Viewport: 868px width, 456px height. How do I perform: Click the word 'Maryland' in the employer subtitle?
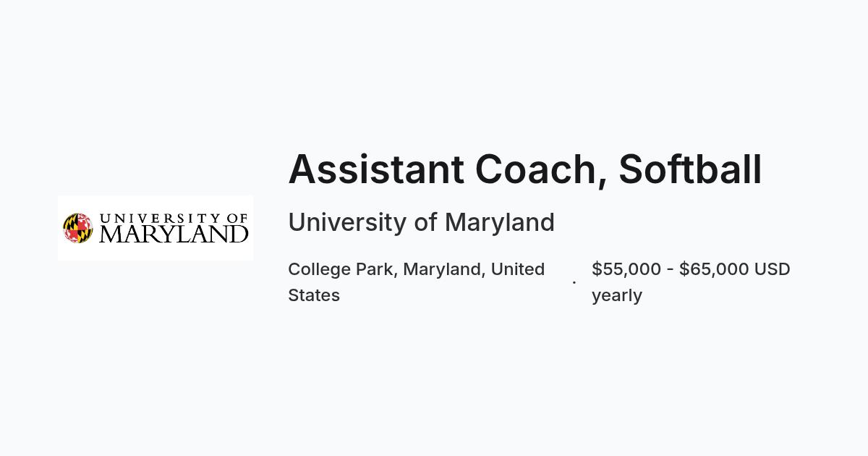coord(499,224)
